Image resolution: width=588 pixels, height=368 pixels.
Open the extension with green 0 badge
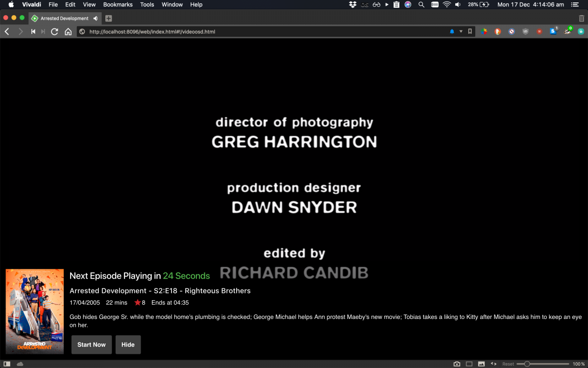coord(568,31)
